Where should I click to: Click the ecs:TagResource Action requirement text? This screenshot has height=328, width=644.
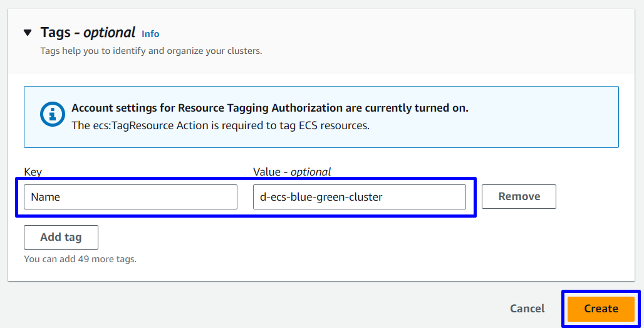[x=221, y=125]
